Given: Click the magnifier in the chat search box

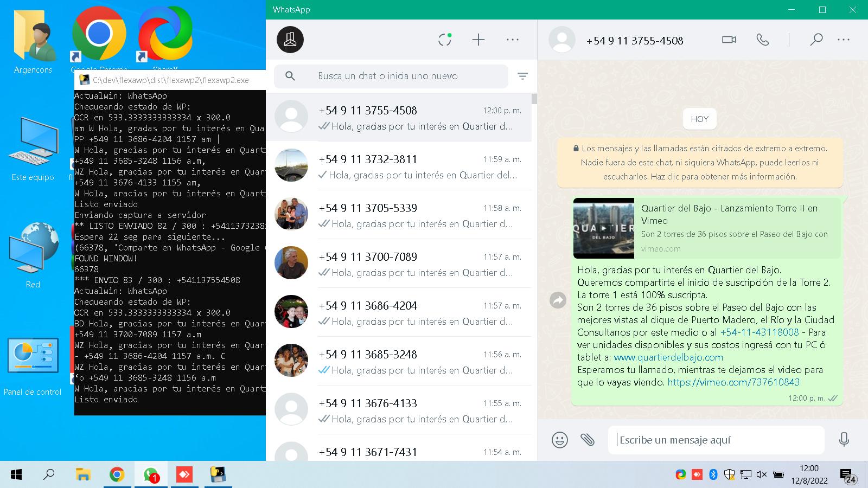Looking at the screenshot, I should click(290, 76).
